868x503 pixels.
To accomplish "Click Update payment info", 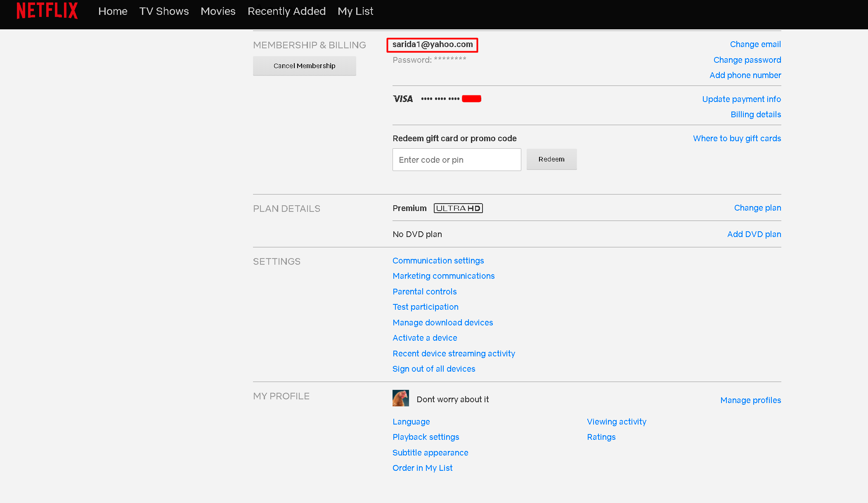I will (x=741, y=99).
